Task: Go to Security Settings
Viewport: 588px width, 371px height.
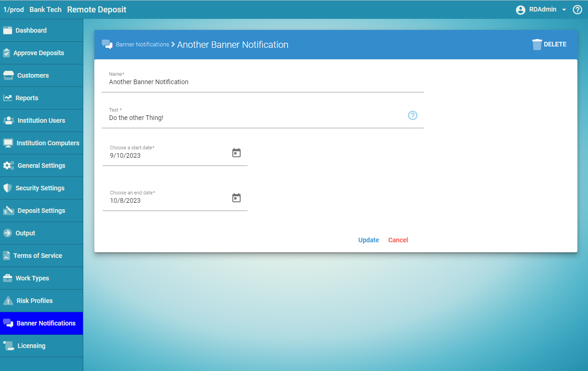Action: [41, 188]
